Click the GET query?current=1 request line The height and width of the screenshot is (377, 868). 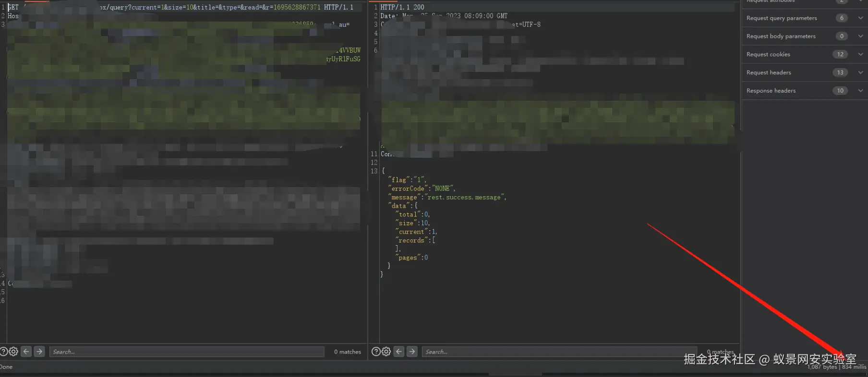[181, 7]
